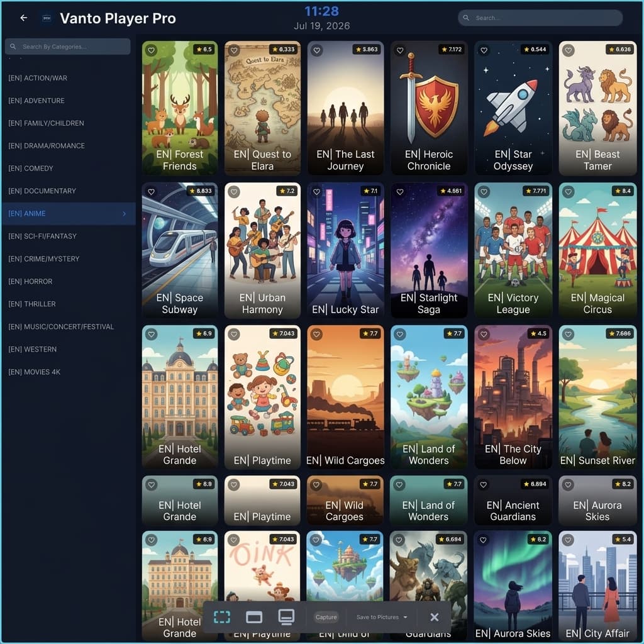Toggle the Beast Tamer heart icon
The height and width of the screenshot is (644, 644).
coord(569,50)
